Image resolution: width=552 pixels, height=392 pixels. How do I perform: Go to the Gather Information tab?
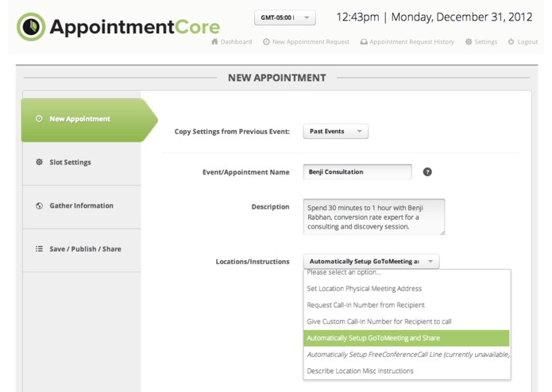(82, 206)
